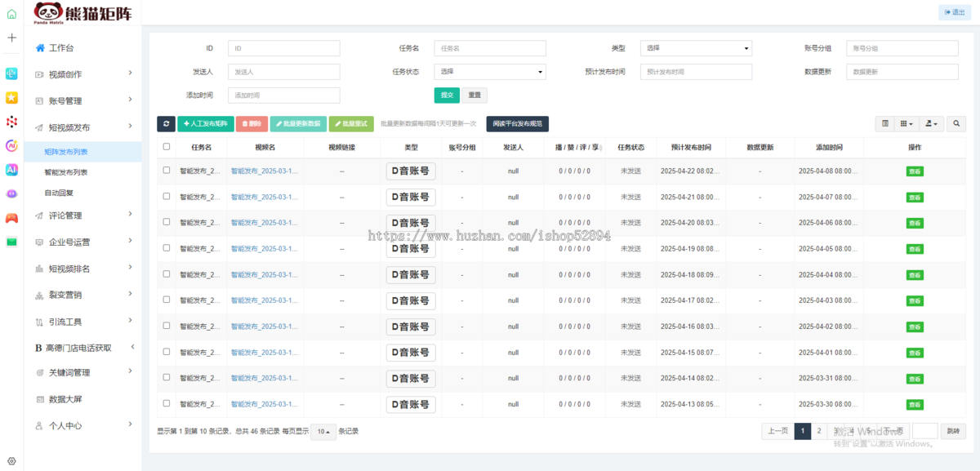
Task: Open the green mail app icon
Action: pyautogui.click(x=11, y=242)
